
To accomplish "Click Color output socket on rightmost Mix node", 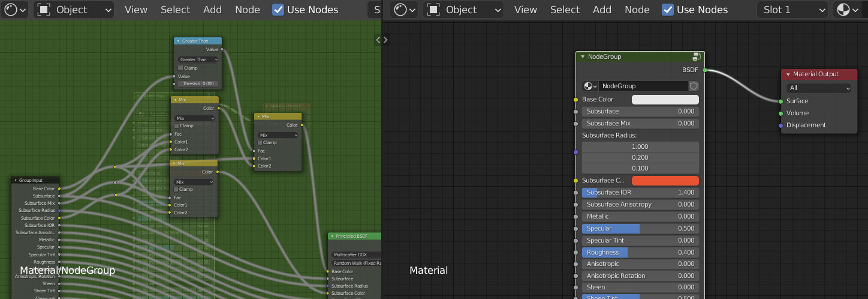I will tap(302, 125).
